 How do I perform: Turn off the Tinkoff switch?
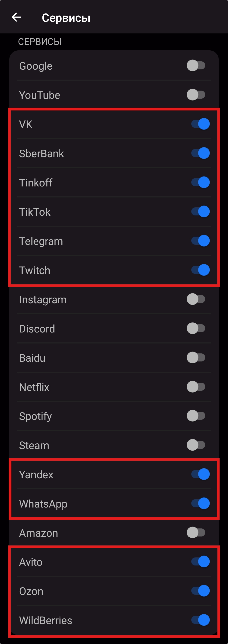click(200, 182)
